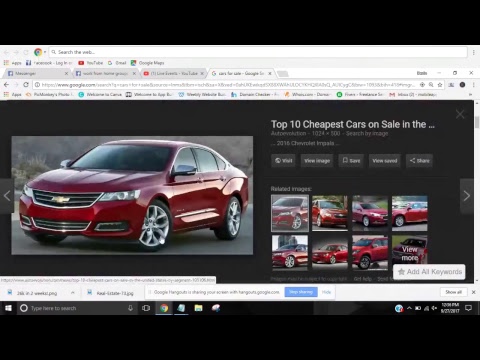
Task: Close the Messenger tab
Action: [66, 73]
